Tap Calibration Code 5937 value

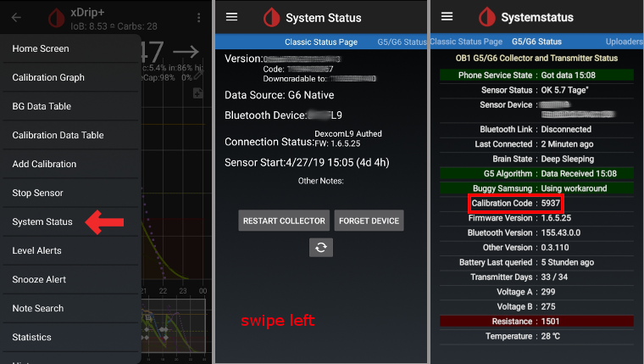(550, 203)
